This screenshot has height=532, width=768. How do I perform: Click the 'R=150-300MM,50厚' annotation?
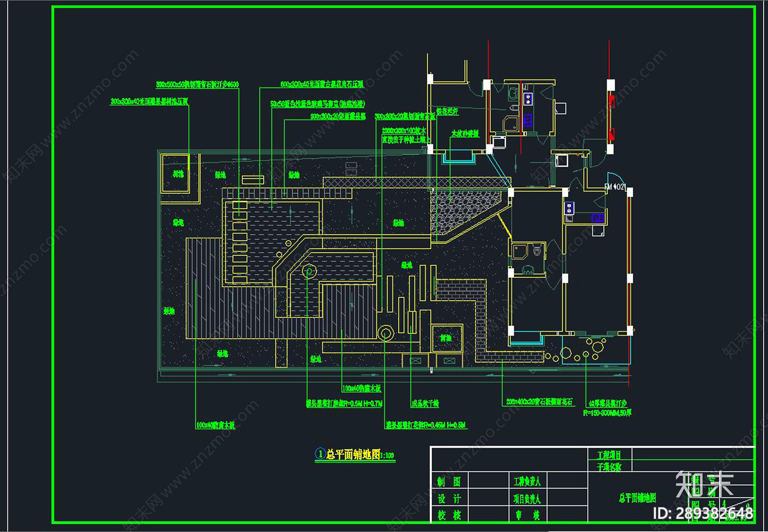click(x=607, y=413)
